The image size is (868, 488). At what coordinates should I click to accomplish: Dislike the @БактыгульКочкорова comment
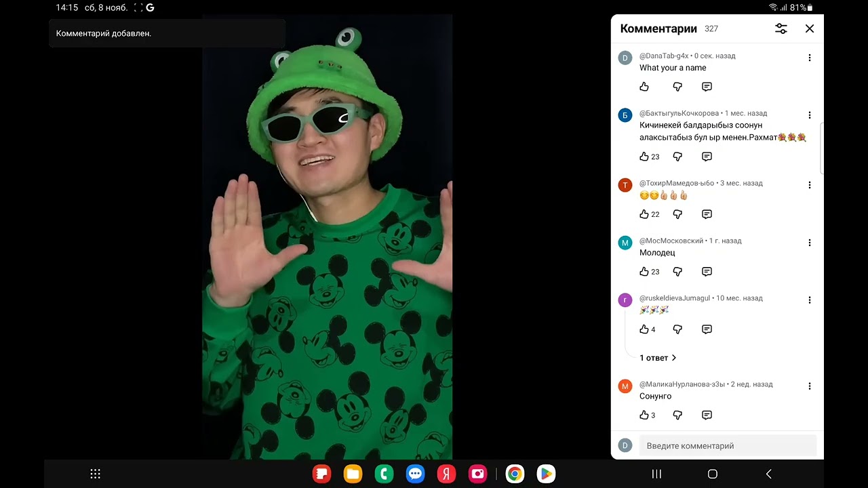tap(677, 157)
